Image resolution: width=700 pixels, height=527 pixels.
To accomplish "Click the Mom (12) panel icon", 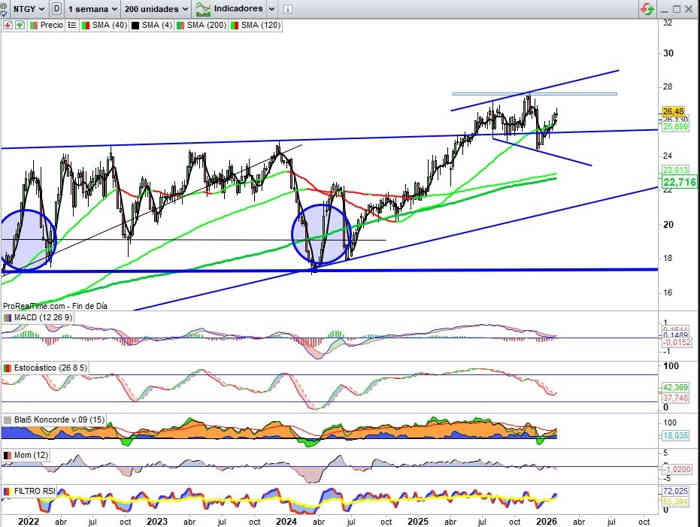I will coord(7,455).
